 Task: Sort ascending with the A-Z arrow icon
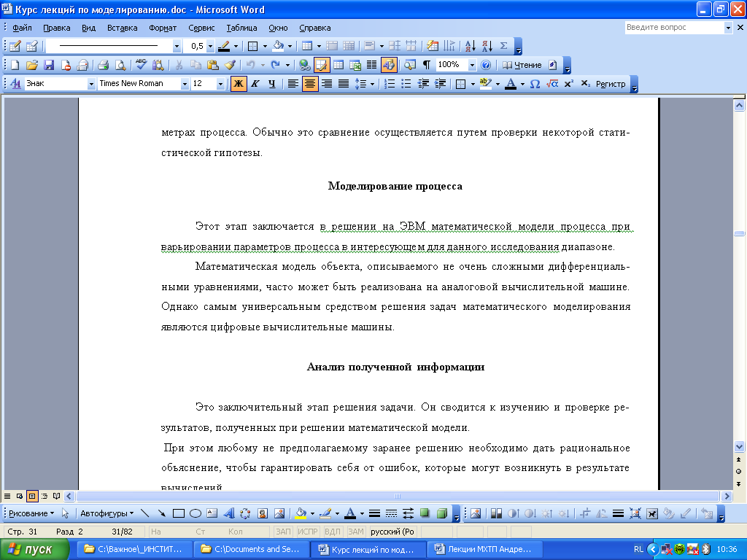click(x=471, y=46)
